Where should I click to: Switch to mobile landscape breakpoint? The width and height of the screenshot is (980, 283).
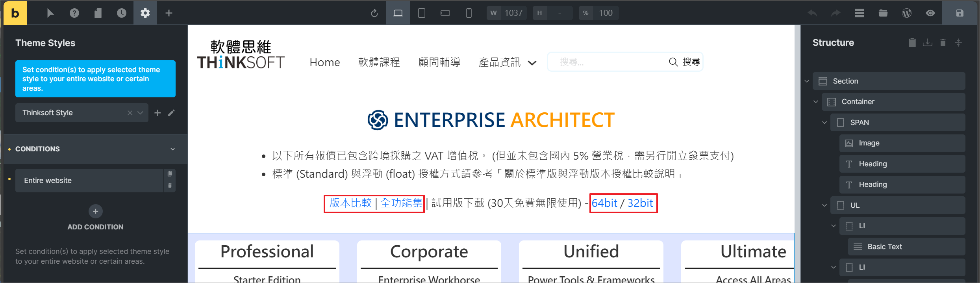click(x=445, y=13)
